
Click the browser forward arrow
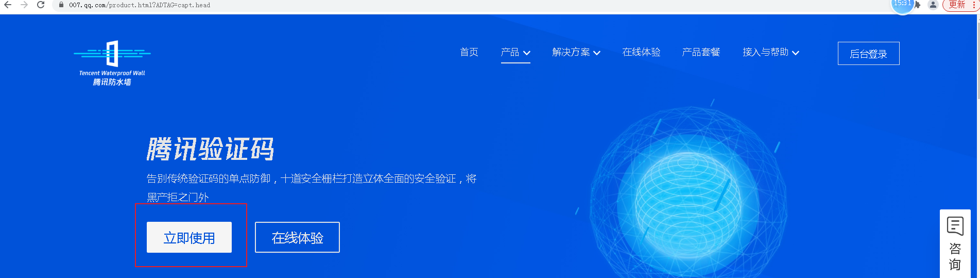tap(24, 5)
